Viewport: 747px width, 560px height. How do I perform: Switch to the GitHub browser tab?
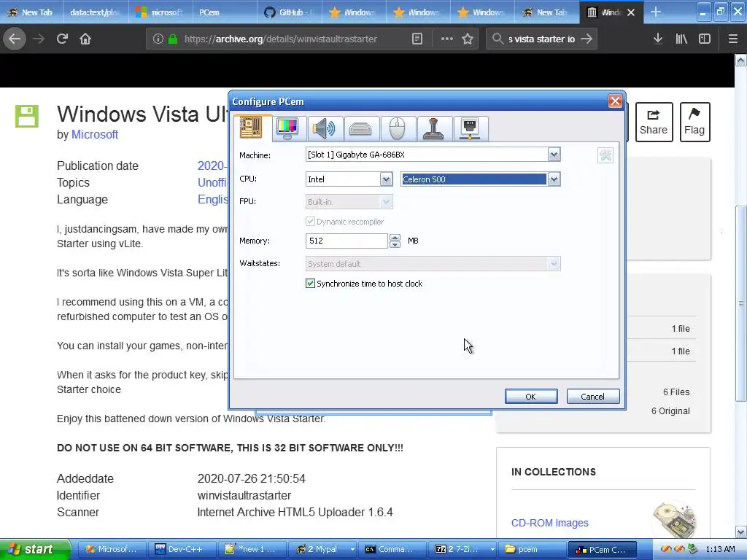[290, 12]
